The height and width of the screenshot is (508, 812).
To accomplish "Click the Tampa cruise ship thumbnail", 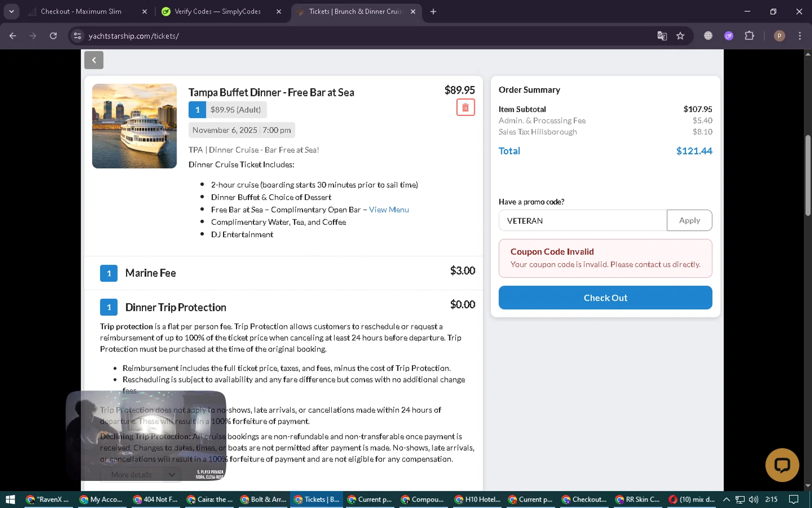I will (x=134, y=126).
